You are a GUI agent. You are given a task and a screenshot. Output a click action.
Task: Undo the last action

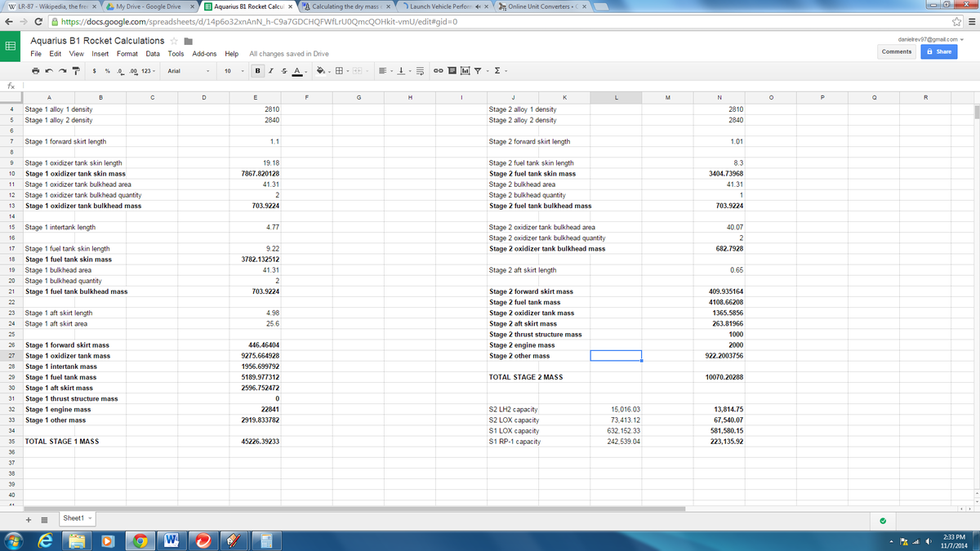(x=49, y=71)
